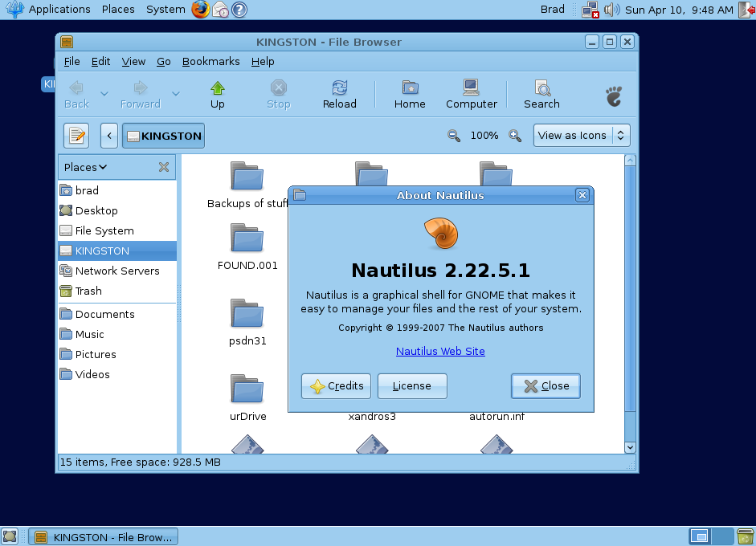The height and width of the screenshot is (546, 756).
Task: Click the GNOME foot throbber icon
Action: click(x=614, y=96)
